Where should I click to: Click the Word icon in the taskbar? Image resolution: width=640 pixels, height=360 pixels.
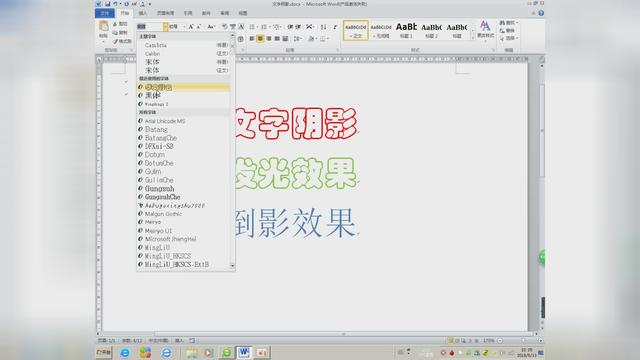tap(244, 352)
